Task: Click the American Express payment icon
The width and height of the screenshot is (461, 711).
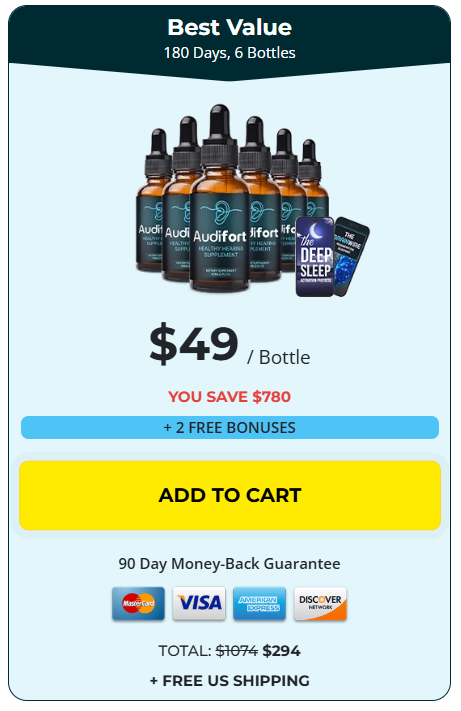Action: pyautogui.click(x=259, y=604)
